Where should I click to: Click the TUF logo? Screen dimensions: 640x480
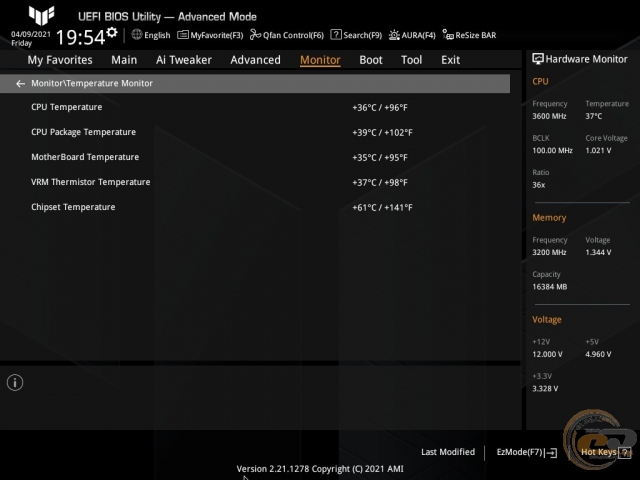[x=41, y=15]
